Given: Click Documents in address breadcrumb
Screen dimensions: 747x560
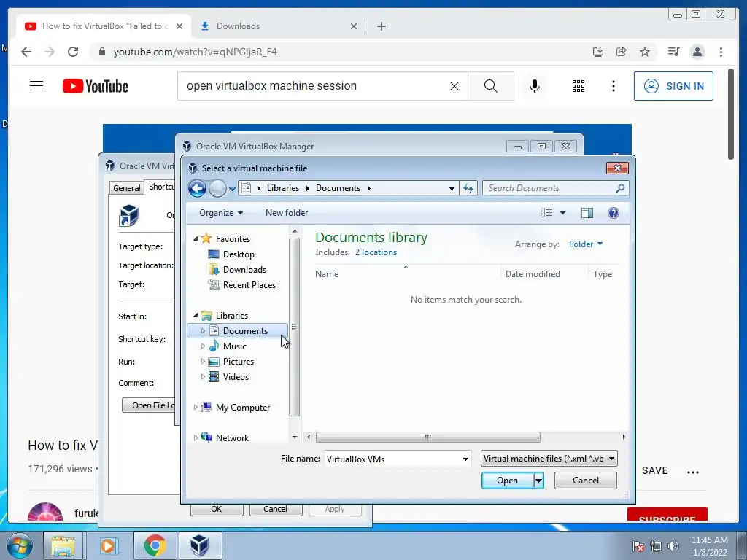Looking at the screenshot, I should pyautogui.click(x=338, y=188).
